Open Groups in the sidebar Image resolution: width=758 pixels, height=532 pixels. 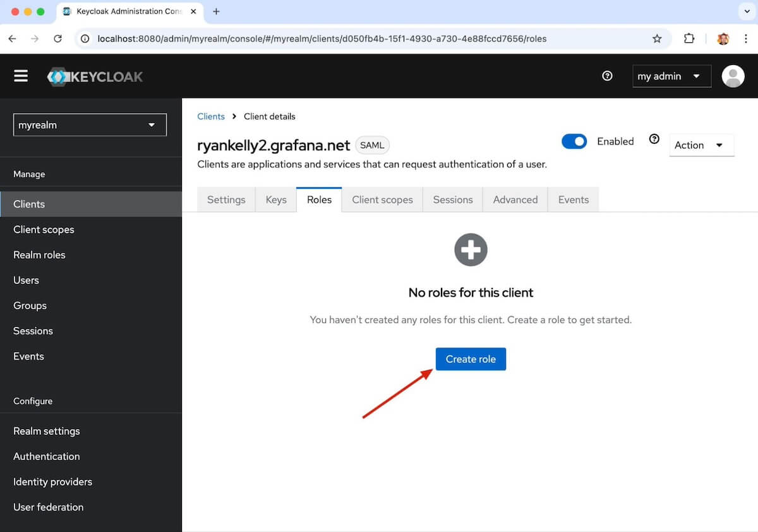(x=91, y=305)
